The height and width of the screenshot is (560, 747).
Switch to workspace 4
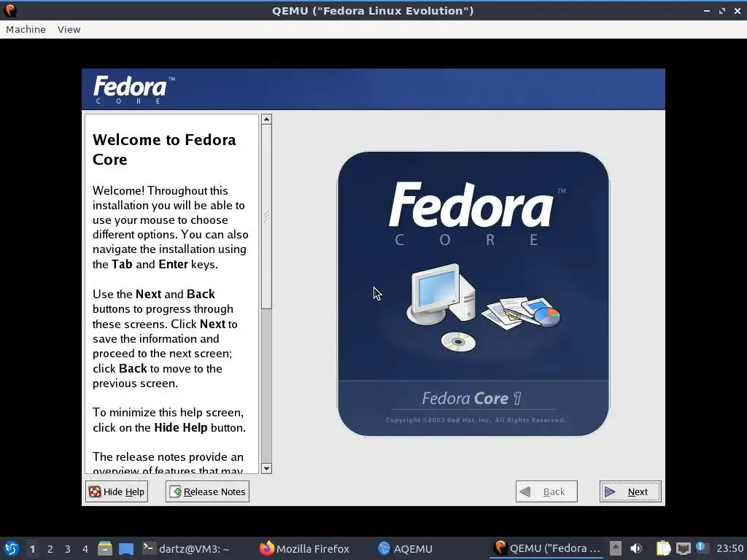85,549
